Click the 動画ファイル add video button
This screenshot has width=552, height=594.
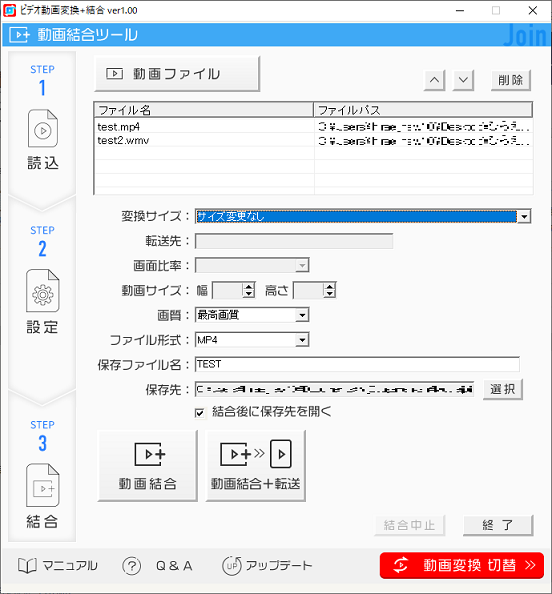pos(177,74)
